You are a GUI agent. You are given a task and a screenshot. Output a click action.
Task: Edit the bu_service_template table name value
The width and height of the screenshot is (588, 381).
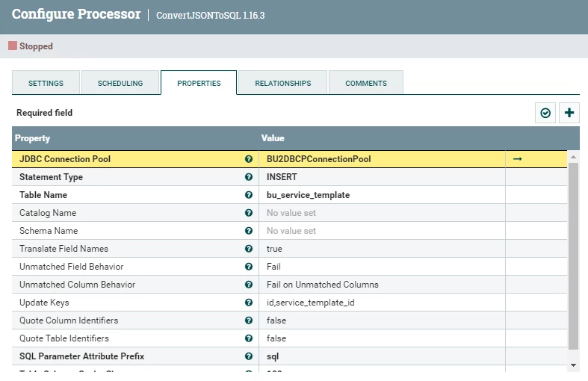(x=382, y=195)
